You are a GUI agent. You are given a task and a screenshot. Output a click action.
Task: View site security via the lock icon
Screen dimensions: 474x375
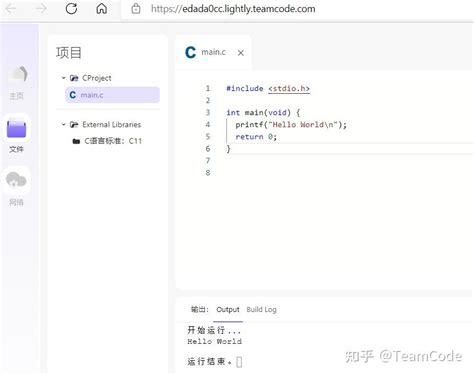[136, 9]
